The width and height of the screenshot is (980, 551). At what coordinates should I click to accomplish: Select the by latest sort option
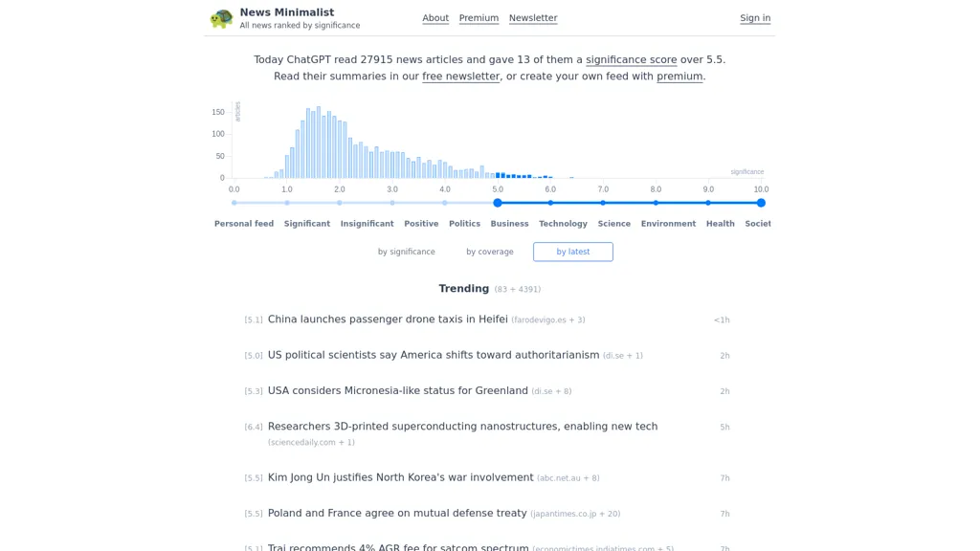[573, 252]
